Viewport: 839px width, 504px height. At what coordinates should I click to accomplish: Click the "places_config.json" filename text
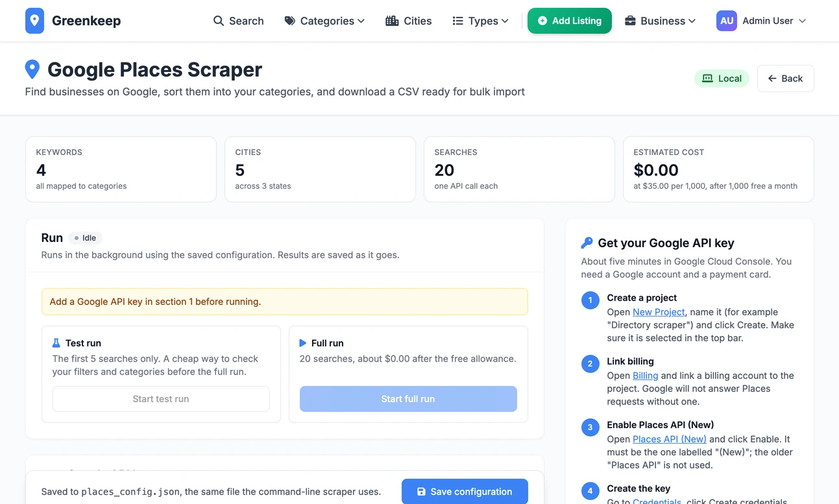(x=130, y=492)
